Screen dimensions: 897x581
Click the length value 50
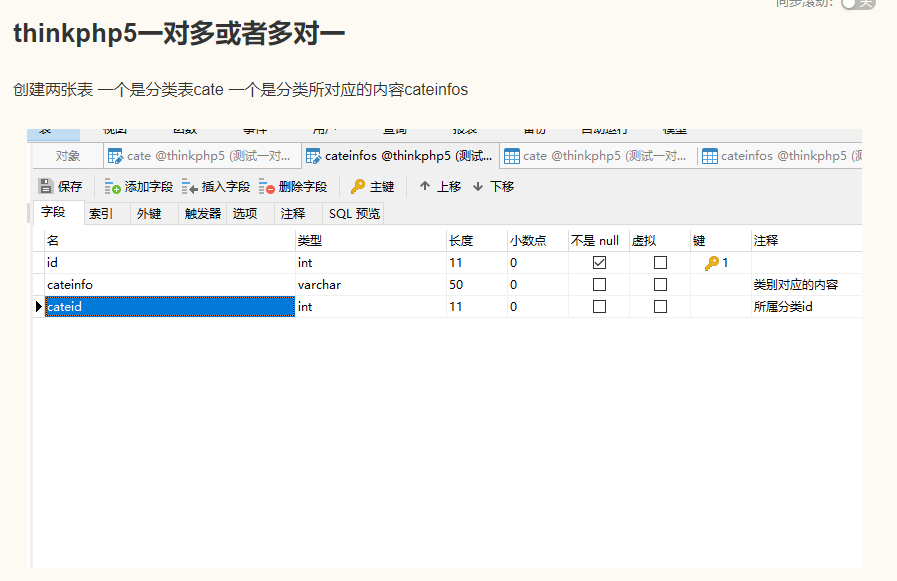pos(456,285)
